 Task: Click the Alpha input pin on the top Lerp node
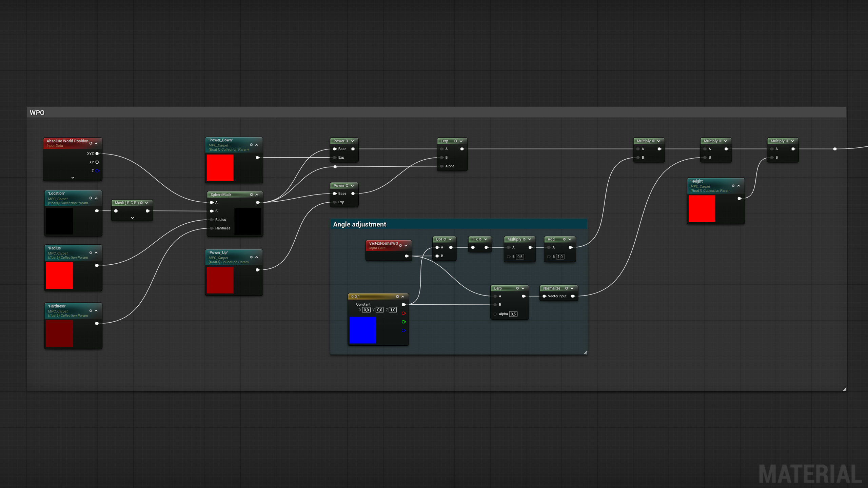[442, 166]
